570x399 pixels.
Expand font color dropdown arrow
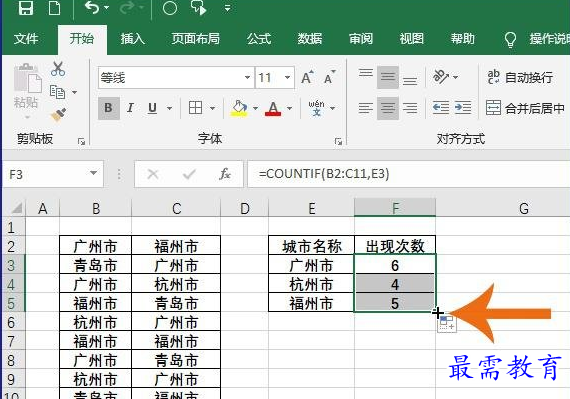click(x=289, y=108)
